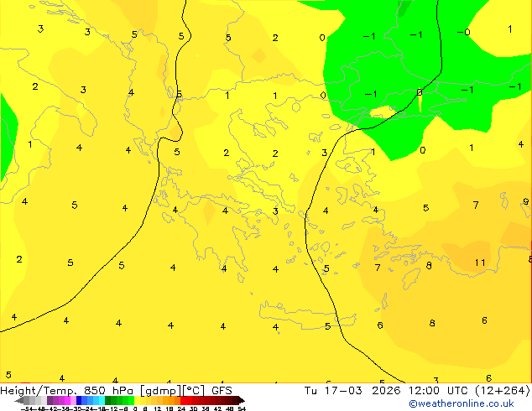This screenshot has height=411, width=532.
Task: Click the dark maroon right arrow end of the legend
Action: tap(242, 400)
